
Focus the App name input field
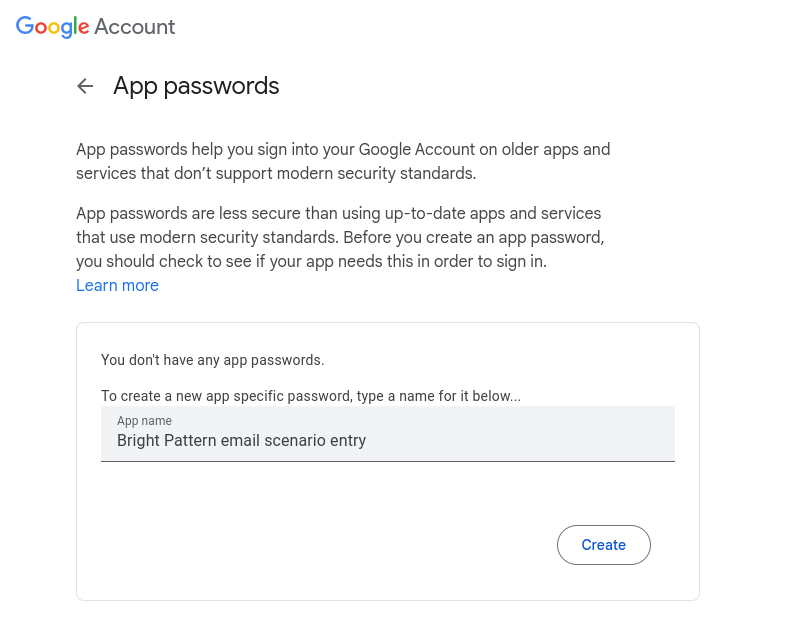387,434
